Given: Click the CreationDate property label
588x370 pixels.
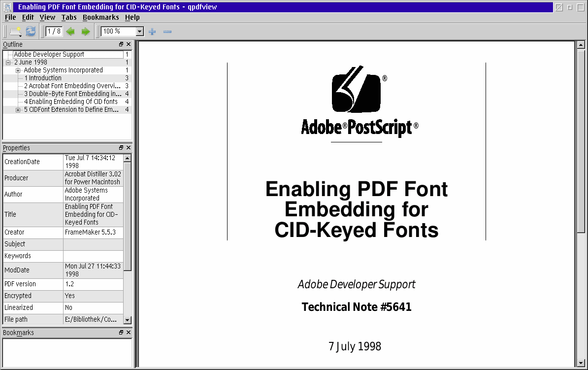Looking at the screenshot, I should [22, 162].
